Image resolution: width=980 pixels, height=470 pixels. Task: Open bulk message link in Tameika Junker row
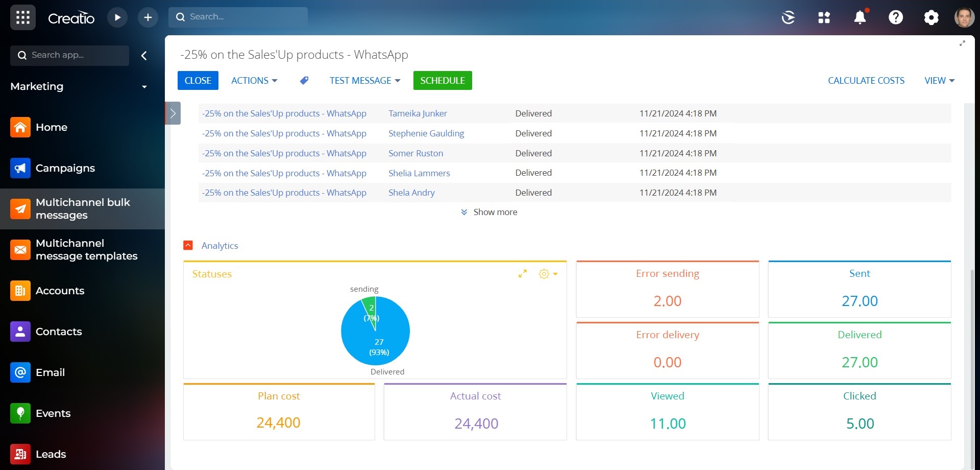[284, 113]
